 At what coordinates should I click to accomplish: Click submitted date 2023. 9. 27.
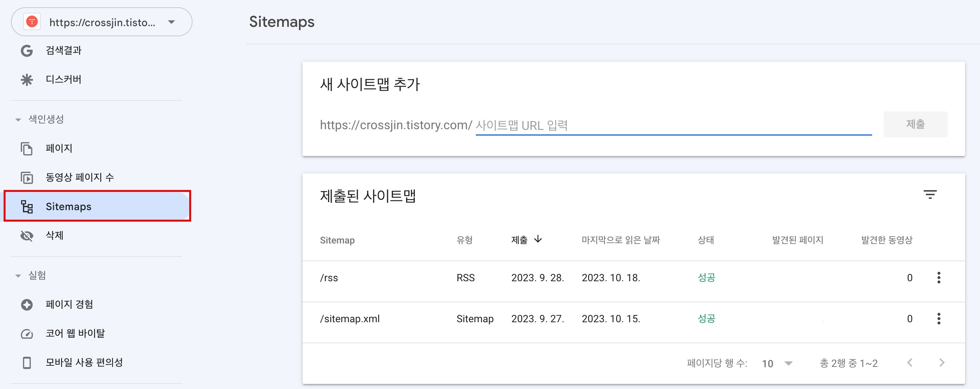538,319
